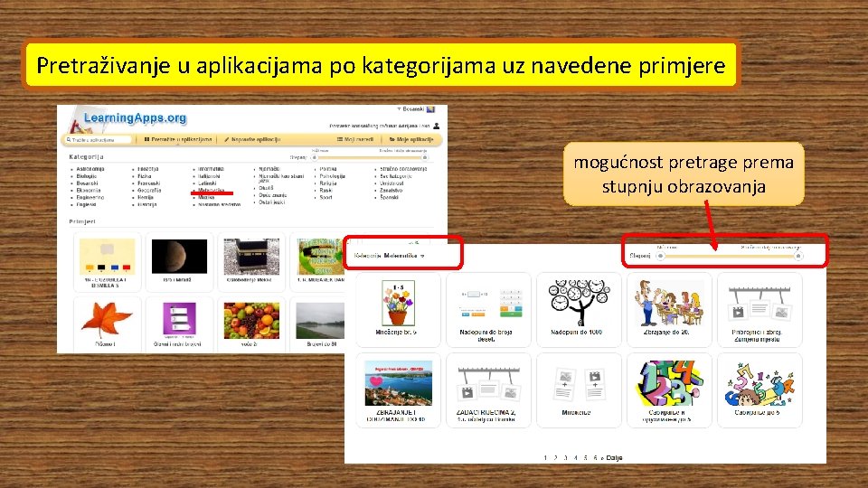Screen dimensions: 868x488
Task: Select the Religija category
Action: point(328,183)
